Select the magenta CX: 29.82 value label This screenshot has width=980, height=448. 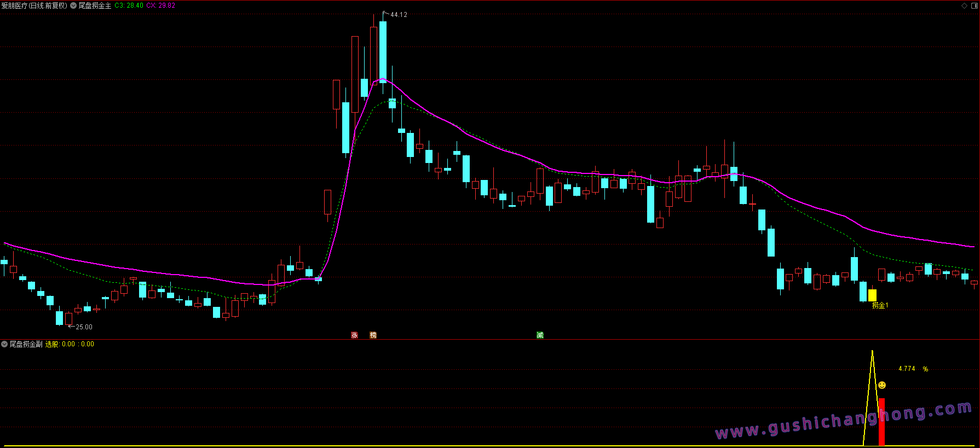(x=160, y=5)
